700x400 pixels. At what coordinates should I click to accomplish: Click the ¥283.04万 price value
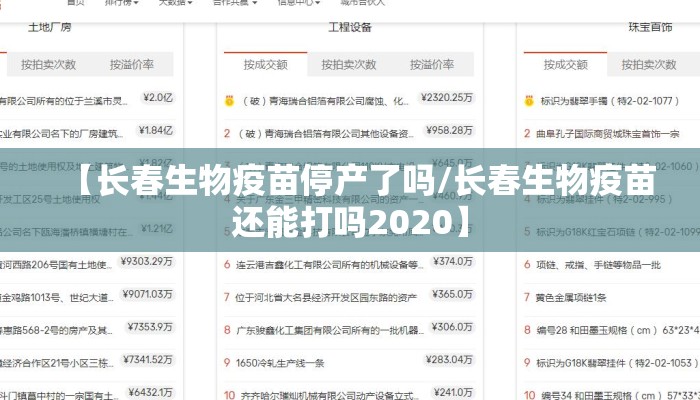(449, 359)
